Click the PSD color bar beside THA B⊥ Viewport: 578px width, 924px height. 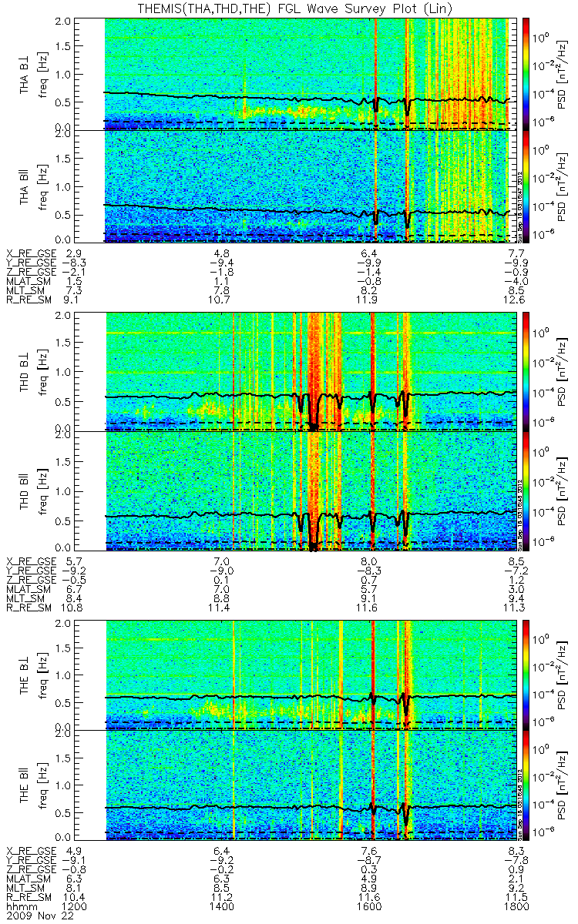coord(526,74)
